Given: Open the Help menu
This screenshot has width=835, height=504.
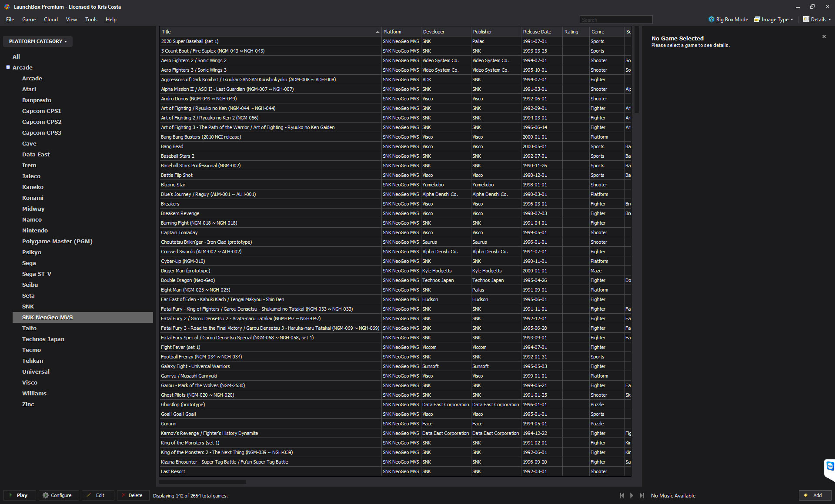Looking at the screenshot, I should click(111, 20).
